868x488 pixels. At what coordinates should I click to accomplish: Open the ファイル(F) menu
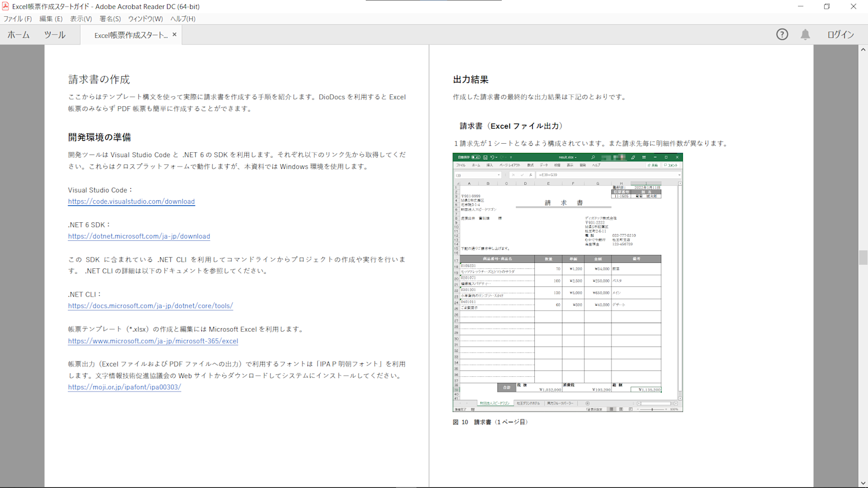click(x=17, y=18)
